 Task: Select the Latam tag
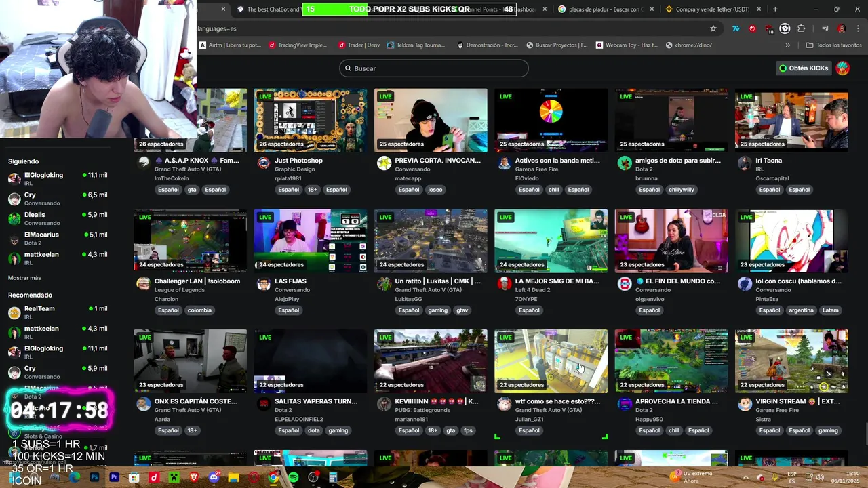[830, 310]
